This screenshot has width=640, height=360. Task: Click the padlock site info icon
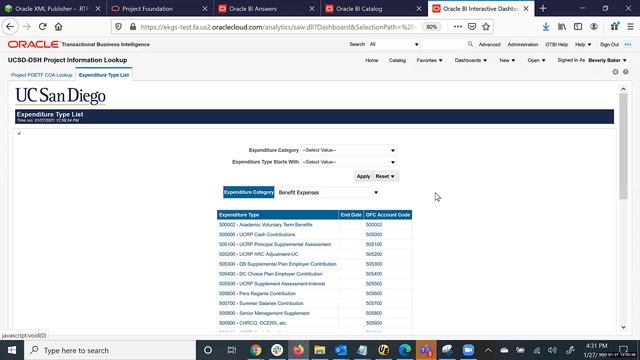pyautogui.click(x=133, y=27)
